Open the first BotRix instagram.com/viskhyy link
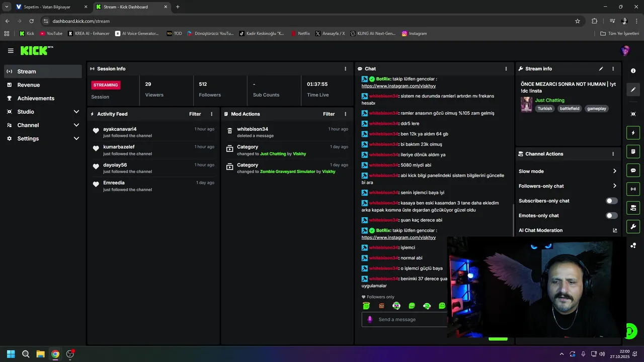Image resolution: width=644 pixels, height=362 pixels. (x=398, y=86)
